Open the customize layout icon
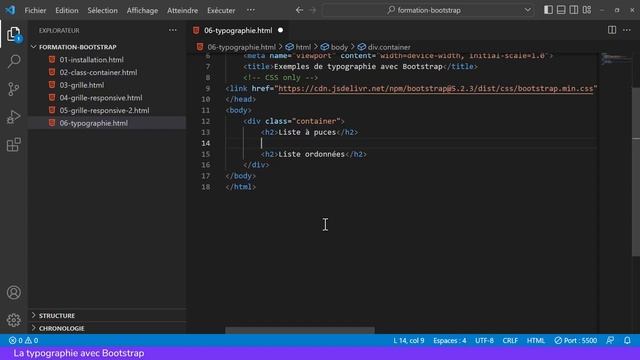The height and width of the screenshot is (360, 640). point(587,10)
